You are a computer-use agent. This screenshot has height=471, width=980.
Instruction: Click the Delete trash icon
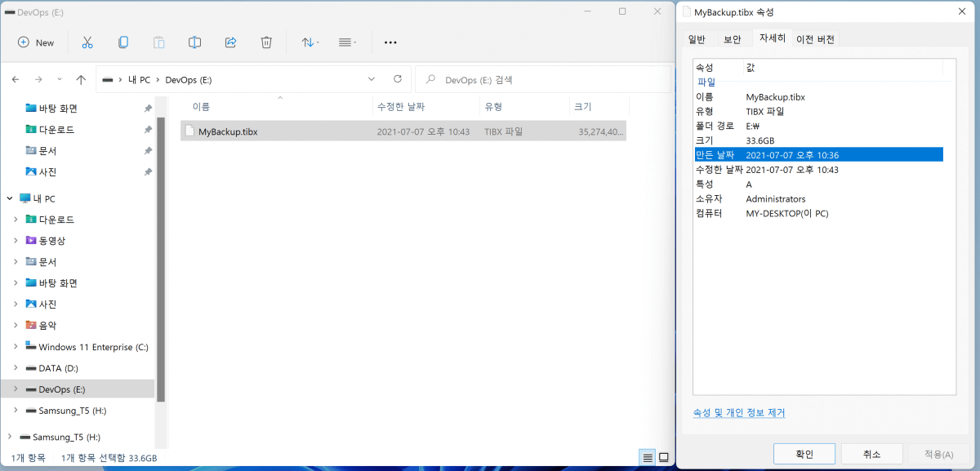tap(266, 42)
